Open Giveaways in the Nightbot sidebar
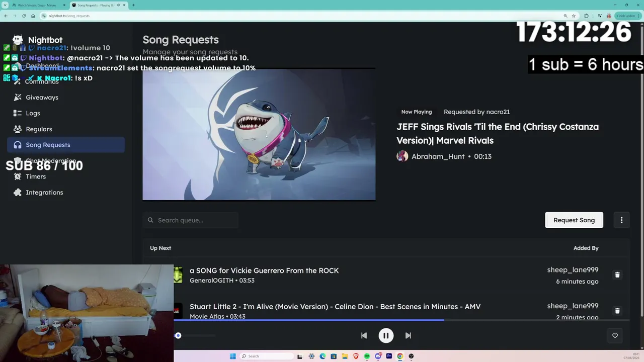Viewport: 644px width, 362px height. pos(66,97)
